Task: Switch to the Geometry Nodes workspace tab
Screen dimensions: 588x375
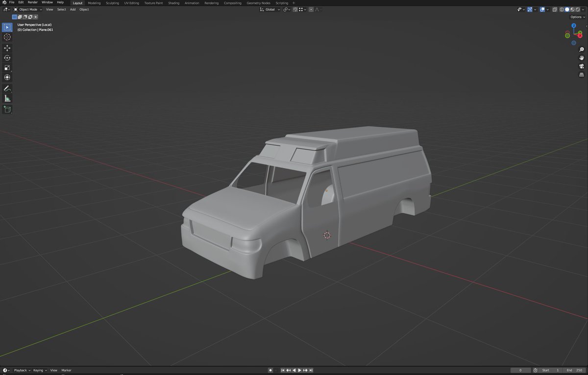Action: tap(258, 3)
